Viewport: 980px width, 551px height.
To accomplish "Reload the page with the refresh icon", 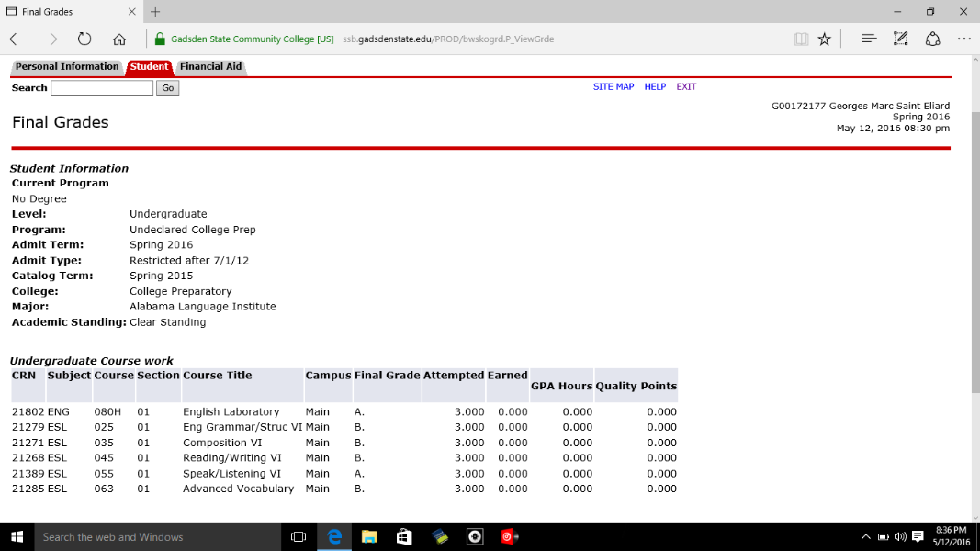I will click(84, 39).
